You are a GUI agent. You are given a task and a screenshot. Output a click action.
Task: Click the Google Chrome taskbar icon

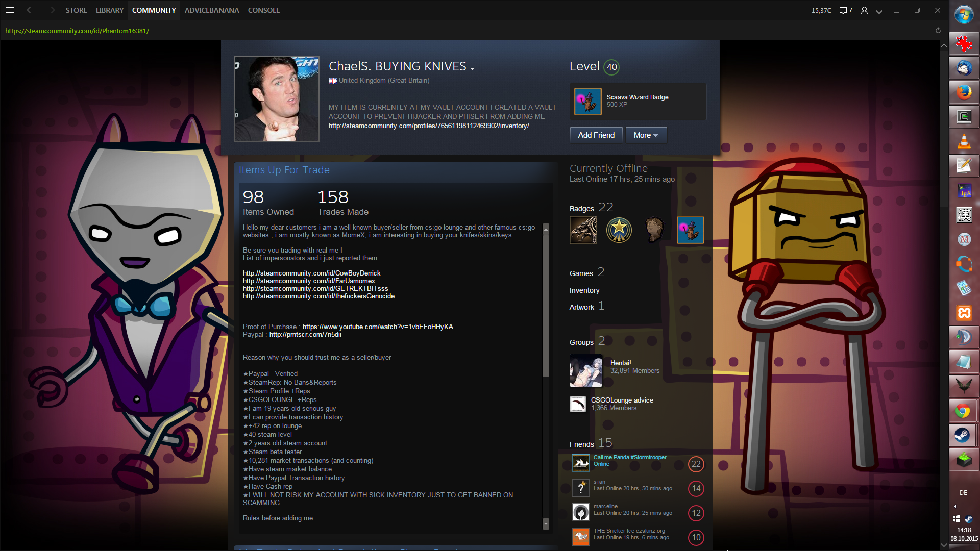964,411
